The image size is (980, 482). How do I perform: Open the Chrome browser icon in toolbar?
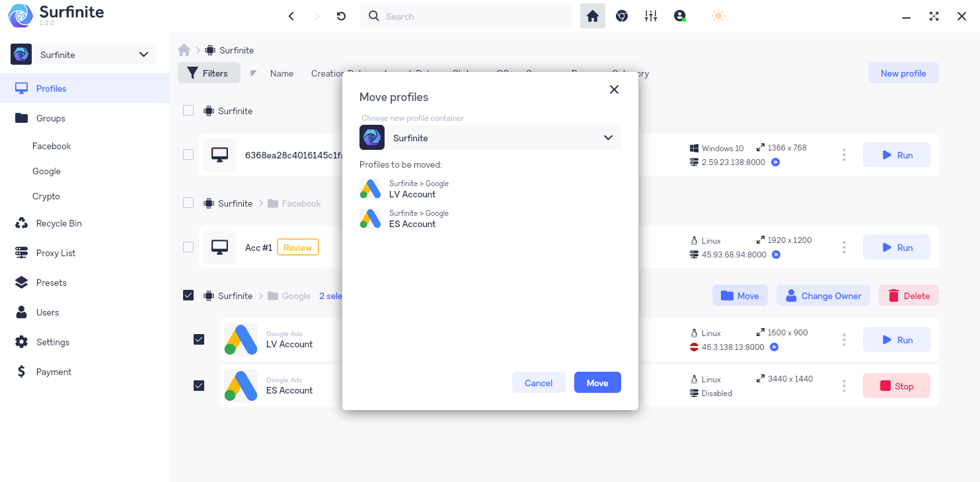click(x=622, y=16)
